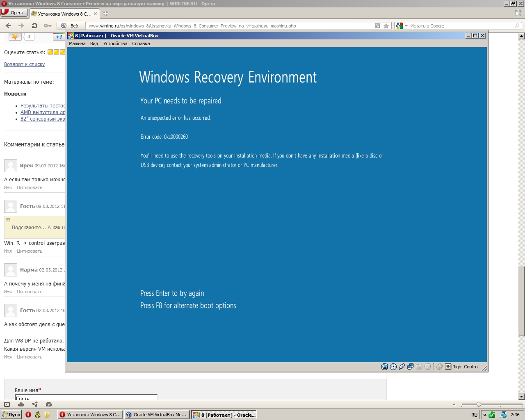Viewport: 525px width, 420px height.
Task: Bookmark the page with the star icon
Action: [386, 26]
